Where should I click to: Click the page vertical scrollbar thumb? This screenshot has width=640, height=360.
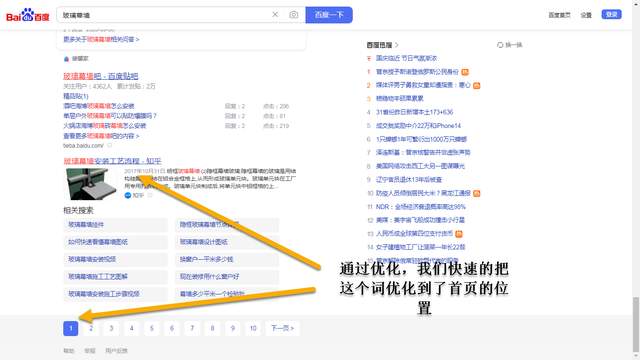pyautogui.click(x=636, y=324)
